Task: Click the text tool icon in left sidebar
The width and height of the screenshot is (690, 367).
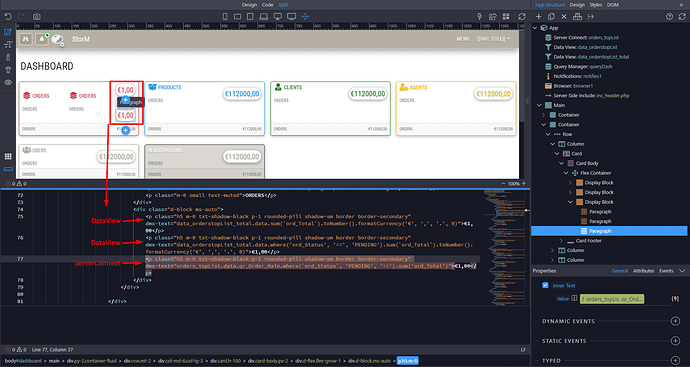Action: pyautogui.click(x=8, y=44)
